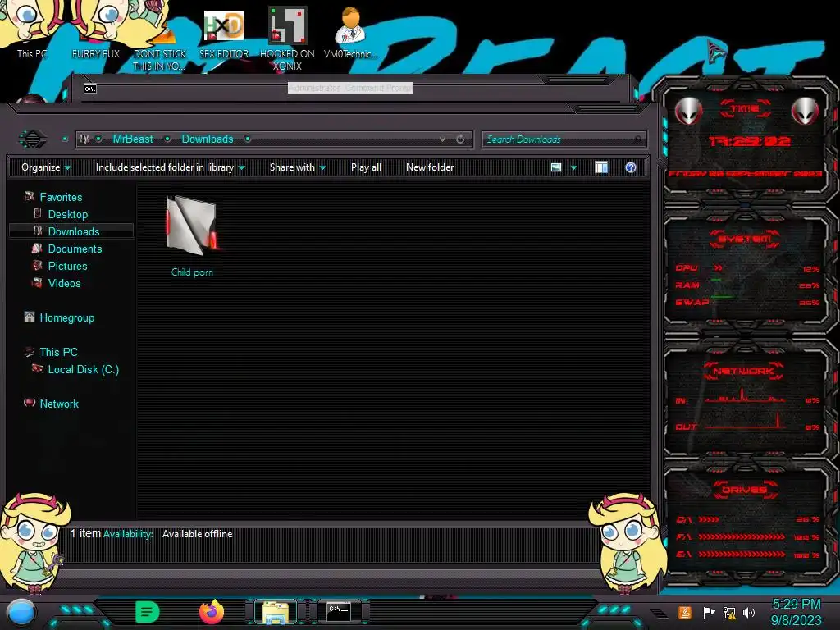This screenshot has width=840, height=630.
Task: Click the F:\ drive usage bar in Drives gadget
Action: click(x=742, y=536)
